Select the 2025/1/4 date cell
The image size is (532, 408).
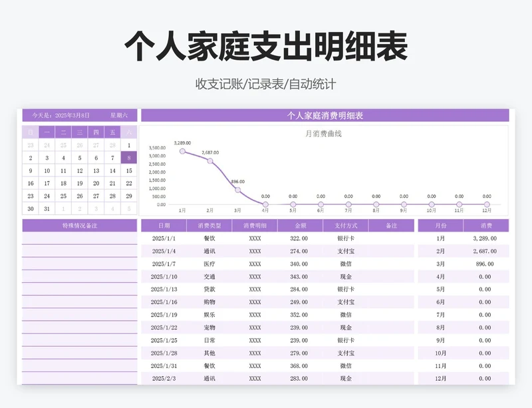tap(164, 252)
